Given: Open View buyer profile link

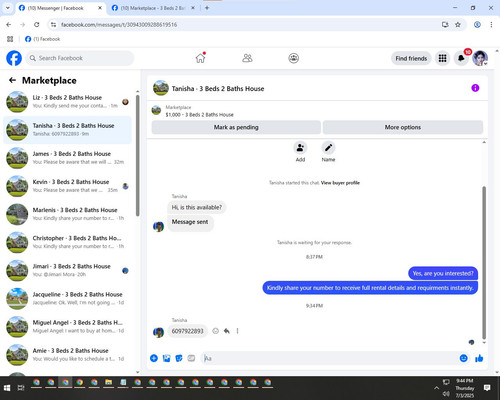Looking at the screenshot, I should 340,183.
